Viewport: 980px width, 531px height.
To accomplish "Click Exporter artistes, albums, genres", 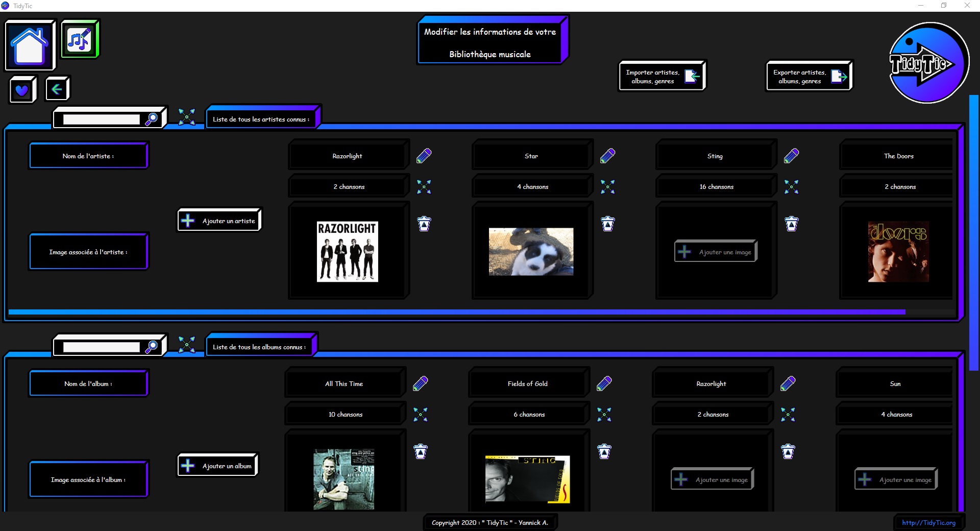I will (x=810, y=76).
